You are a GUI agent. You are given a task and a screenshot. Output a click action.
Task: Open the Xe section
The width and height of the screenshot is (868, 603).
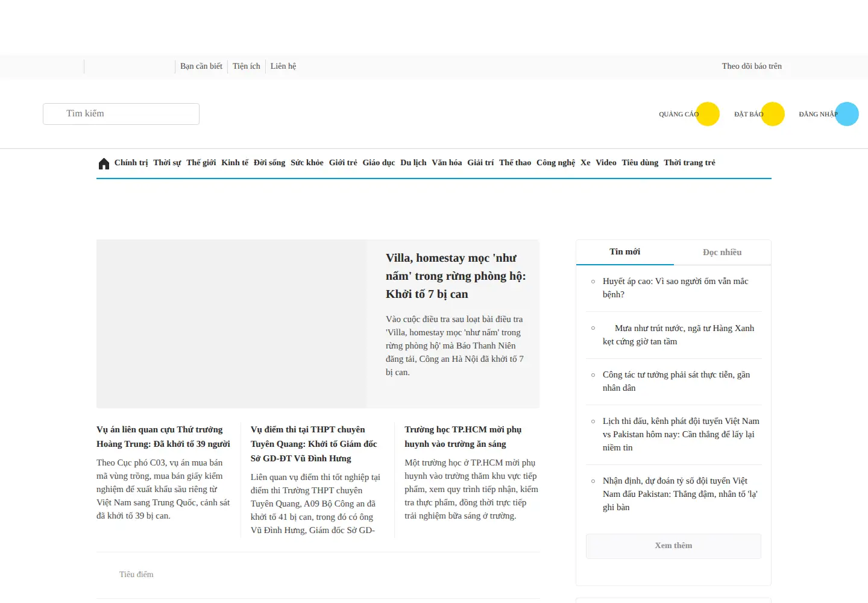pos(585,163)
